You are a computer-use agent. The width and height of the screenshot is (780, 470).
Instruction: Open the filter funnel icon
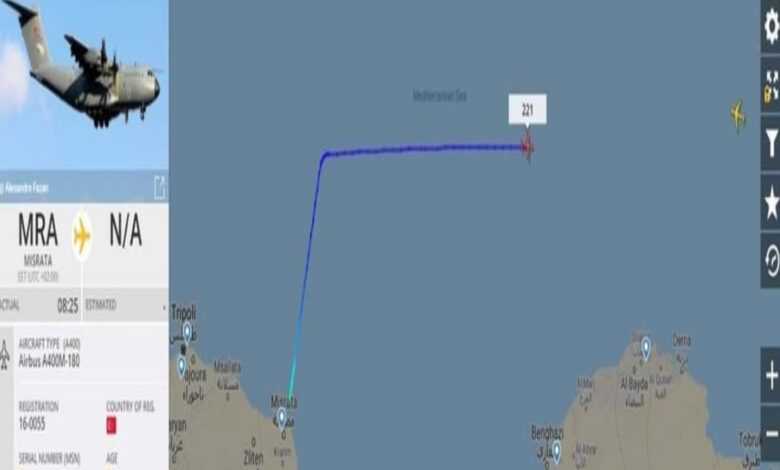771,142
